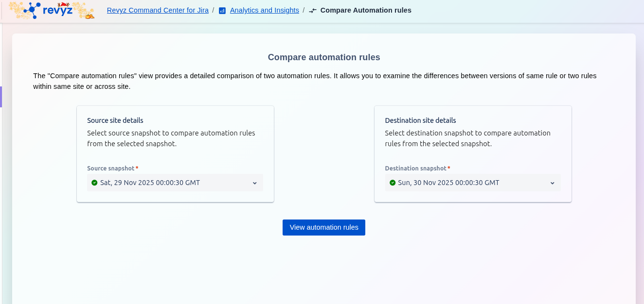Click the Analytics and Insights chart icon
The width and height of the screenshot is (644, 304).
pyautogui.click(x=222, y=11)
